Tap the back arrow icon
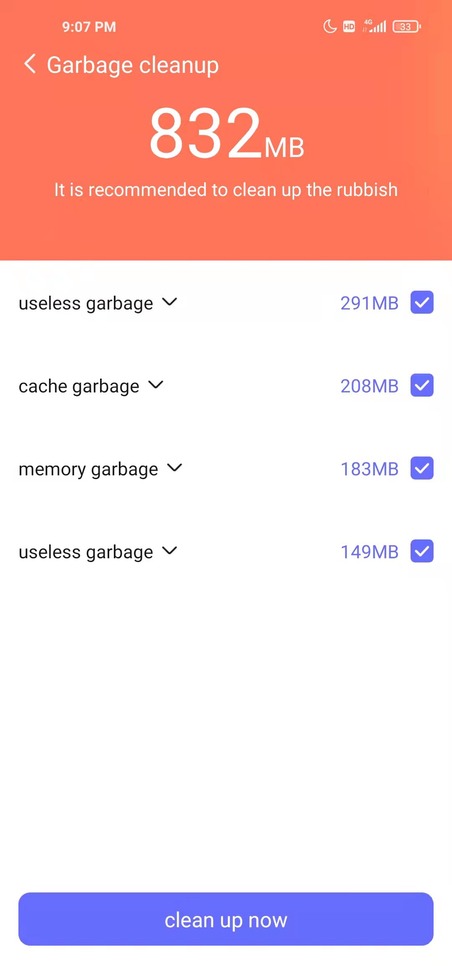The image size is (452, 980). click(x=30, y=64)
